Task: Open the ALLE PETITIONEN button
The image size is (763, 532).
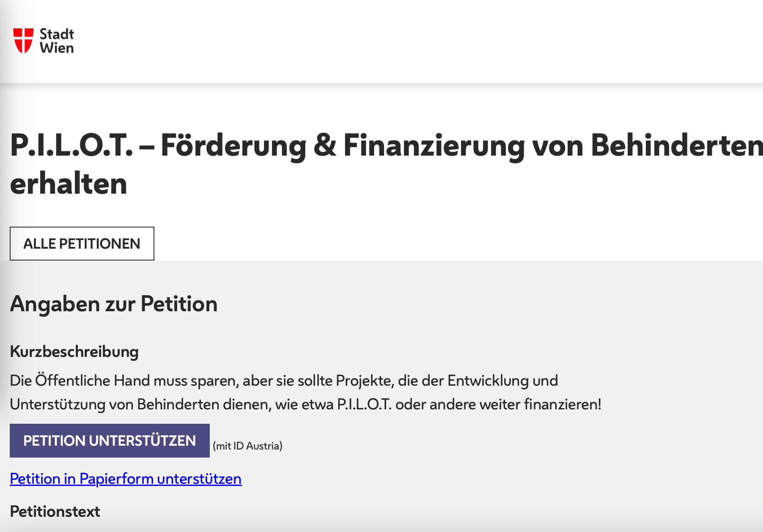Action: (82, 244)
